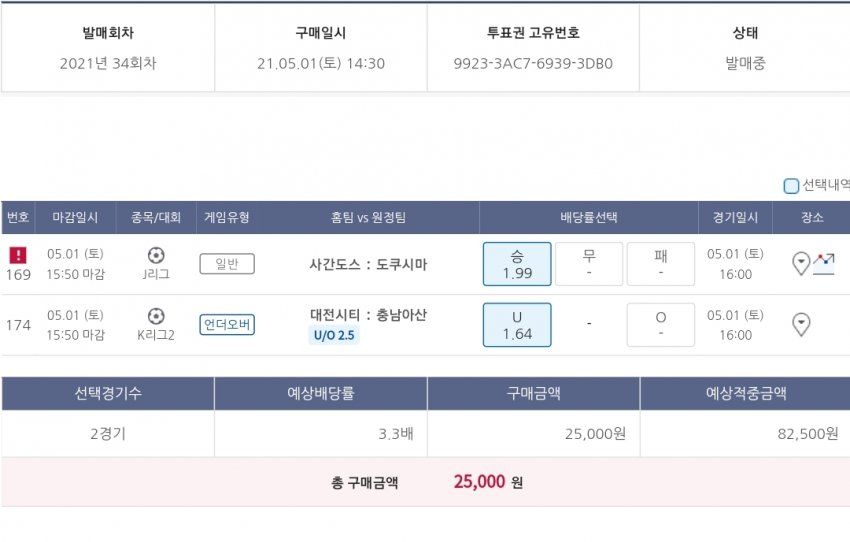Toggle the 승 1.99 odds selection

coord(517,264)
